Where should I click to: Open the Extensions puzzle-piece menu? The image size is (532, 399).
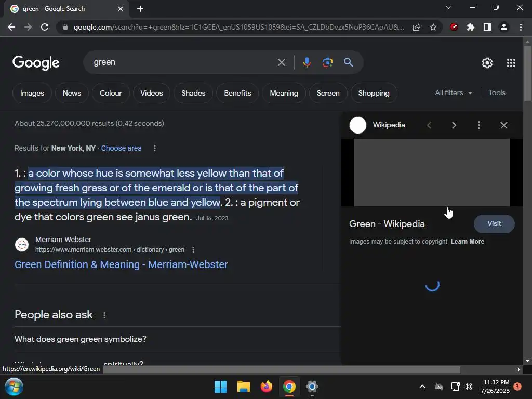pyautogui.click(x=471, y=27)
